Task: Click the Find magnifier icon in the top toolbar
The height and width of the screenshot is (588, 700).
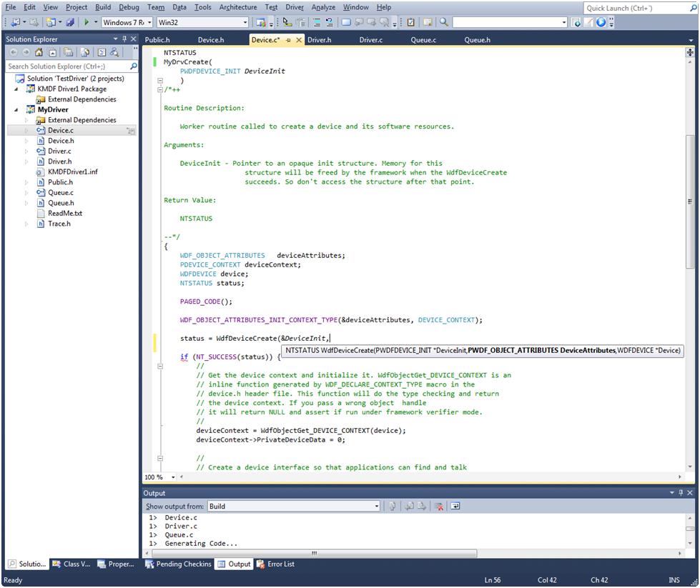Action: click(x=444, y=23)
